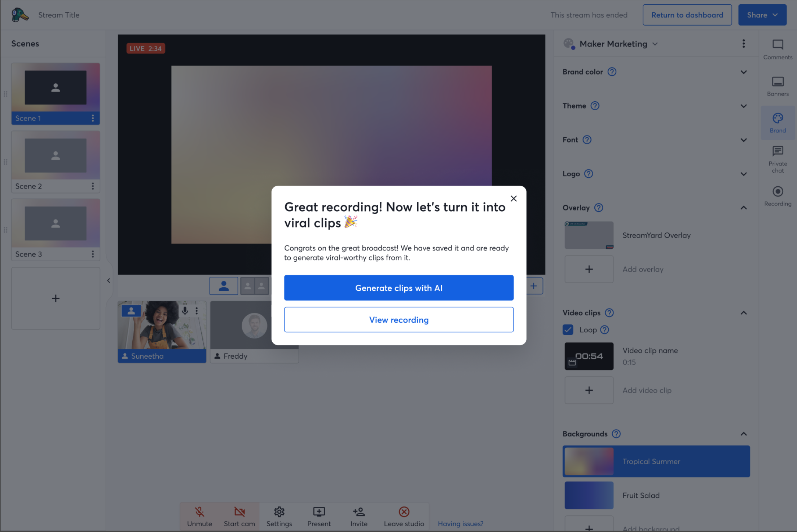
Task: Open studio Settings
Action: (279, 517)
